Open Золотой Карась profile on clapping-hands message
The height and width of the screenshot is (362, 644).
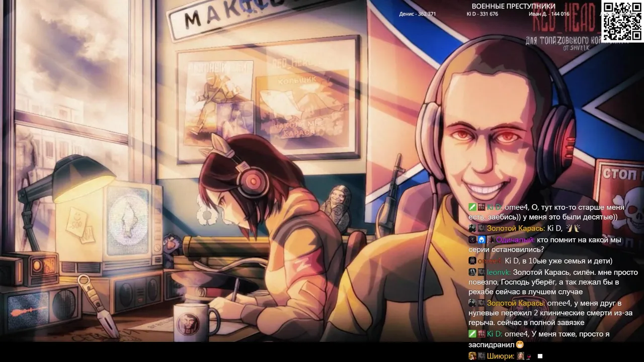(x=516, y=228)
